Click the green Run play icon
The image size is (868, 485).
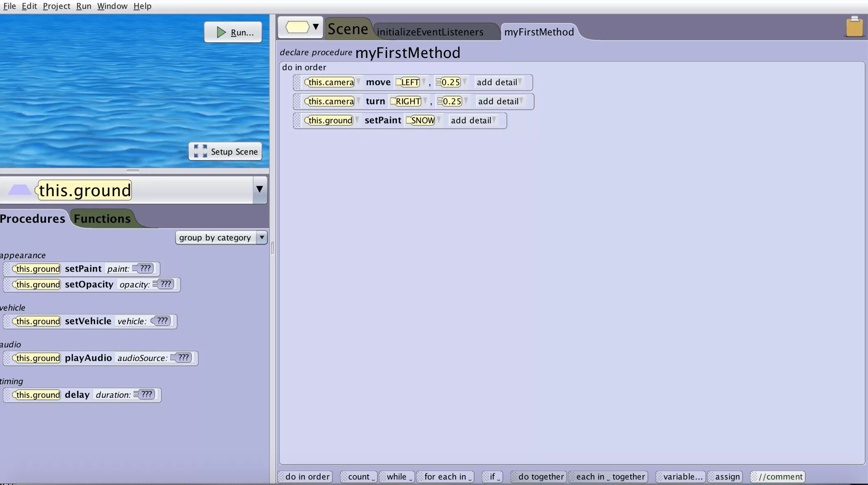pyautogui.click(x=221, y=32)
